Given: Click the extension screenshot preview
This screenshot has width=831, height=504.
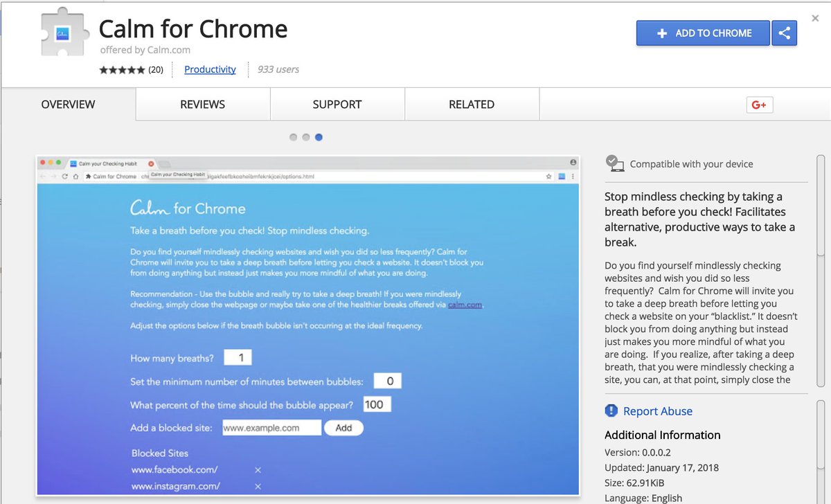Looking at the screenshot, I should tap(307, 325).
